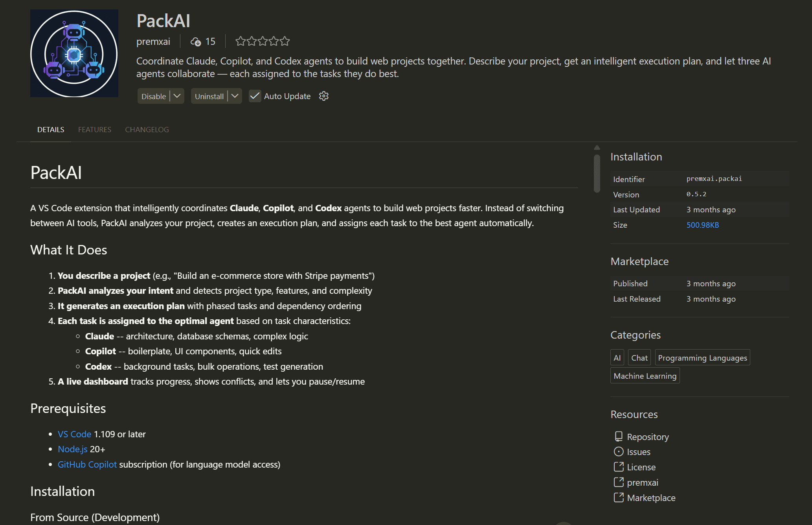Click the Uninstall button

209,96
